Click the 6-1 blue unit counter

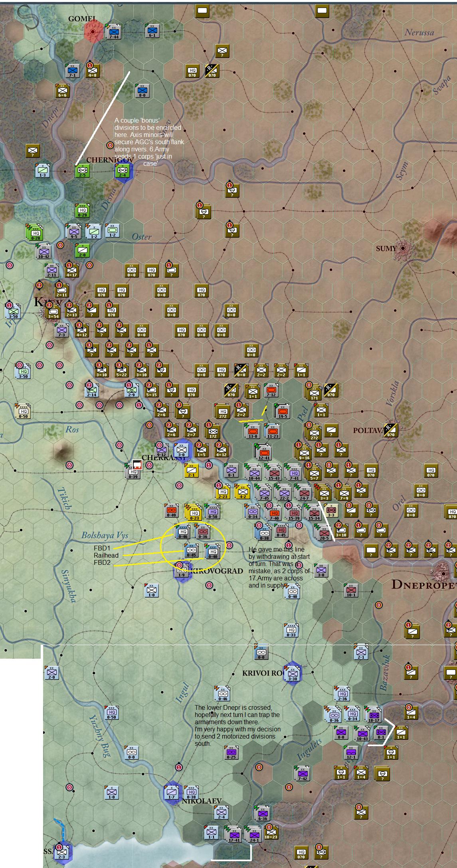pos(152,31)
